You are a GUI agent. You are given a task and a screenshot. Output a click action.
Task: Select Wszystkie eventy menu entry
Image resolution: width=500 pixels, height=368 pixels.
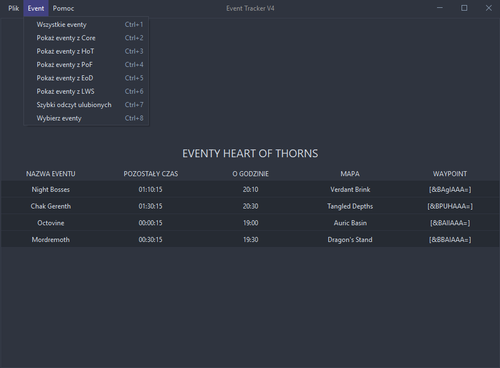point(86,25)
